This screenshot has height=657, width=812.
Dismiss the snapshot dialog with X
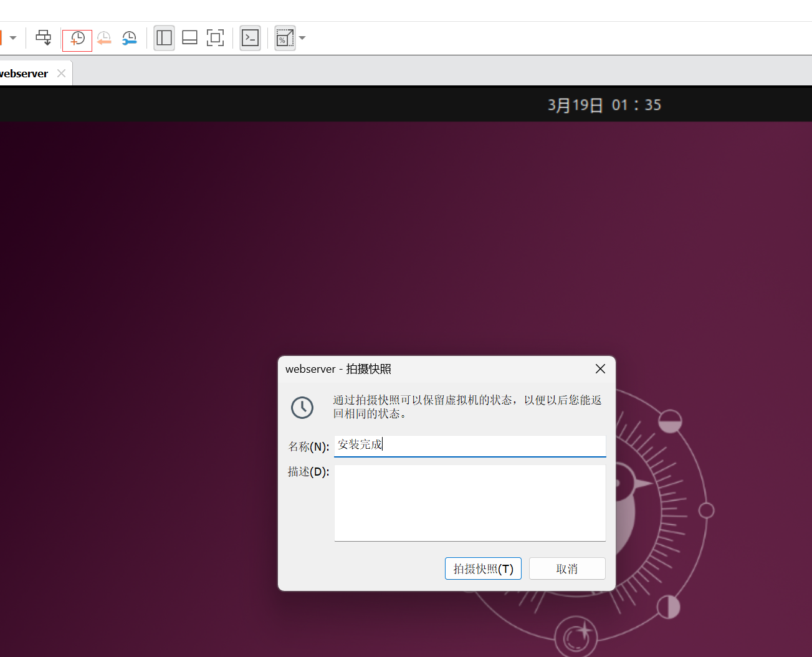coord(599,368)
